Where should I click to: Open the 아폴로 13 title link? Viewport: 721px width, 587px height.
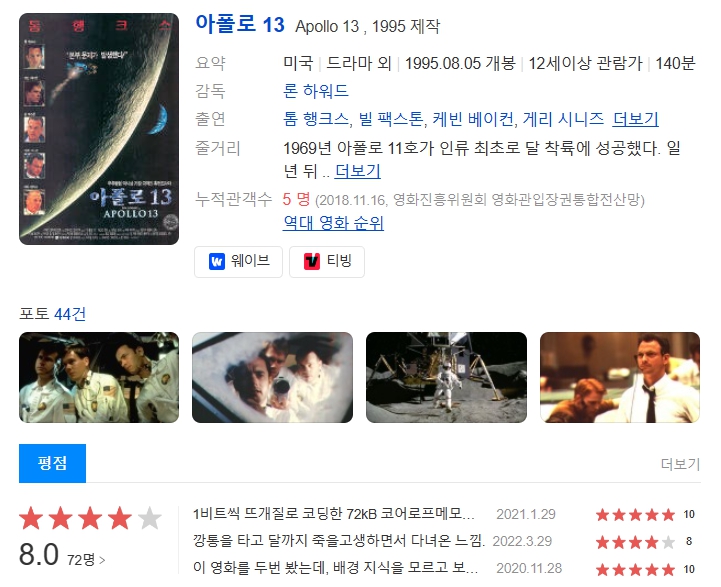240,24
